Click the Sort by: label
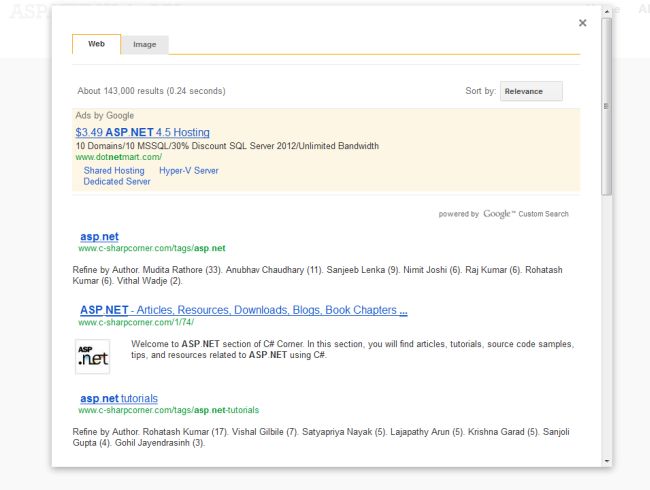The image size is (650, 490). click(x=480, y=91)
